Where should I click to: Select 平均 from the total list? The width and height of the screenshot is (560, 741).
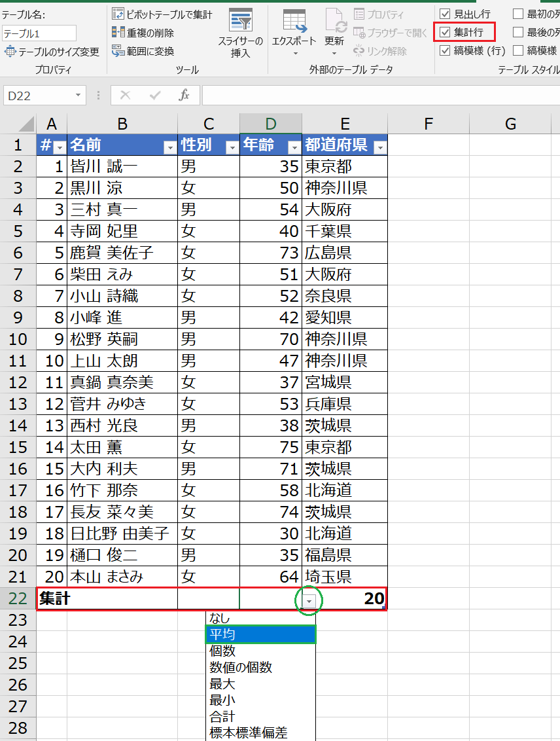pos(260,634)
